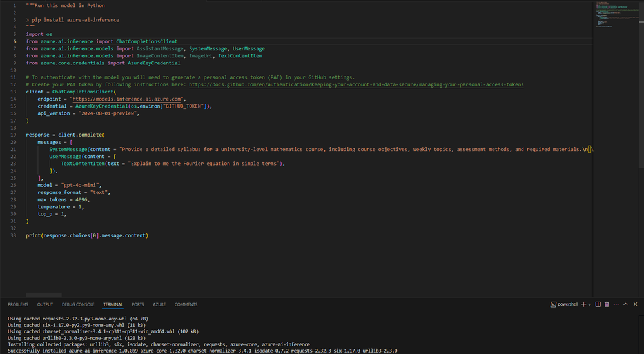Click on ChatCompletionsClient in the line 6 import
The height and width of the screenshot is (354, 644).
[146, 41]
